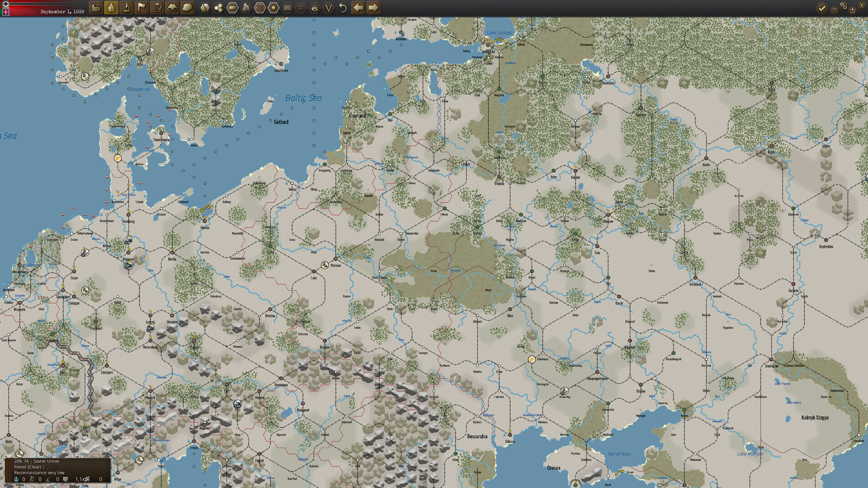Toggle the front line overlay
Viewport: 868px width, 488px height.
pyautogui.click(x=301, y=8)
